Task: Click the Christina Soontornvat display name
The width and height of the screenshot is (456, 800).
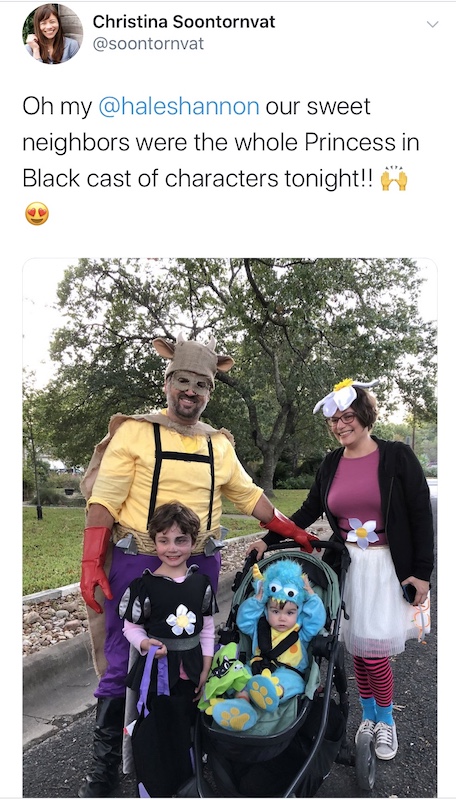Action: [184, 21]
